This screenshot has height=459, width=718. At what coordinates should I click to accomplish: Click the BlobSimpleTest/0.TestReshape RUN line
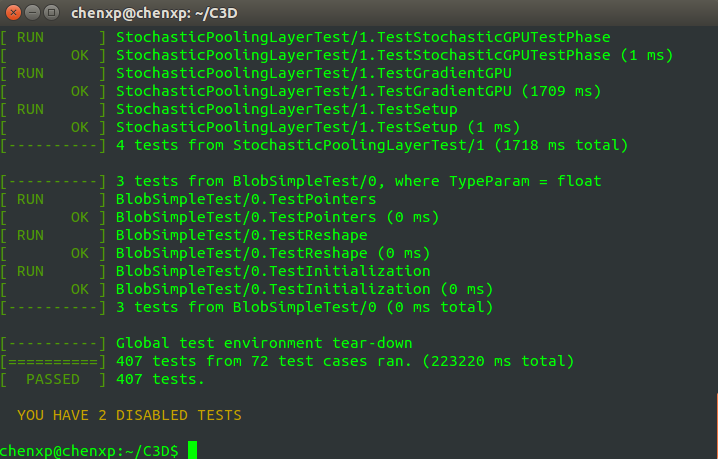pos(241,235)
